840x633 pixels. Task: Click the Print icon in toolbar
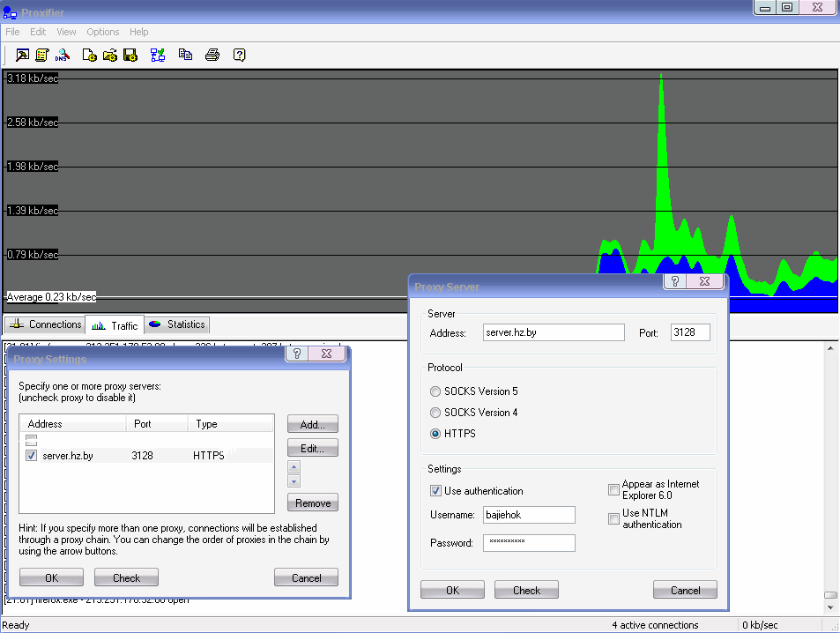tap(212, 55)
